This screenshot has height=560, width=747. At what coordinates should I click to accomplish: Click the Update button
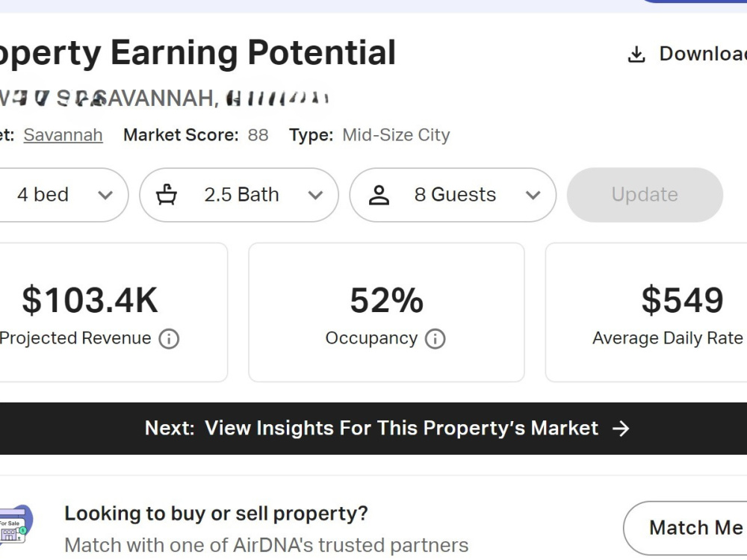(x=645, y=195)
